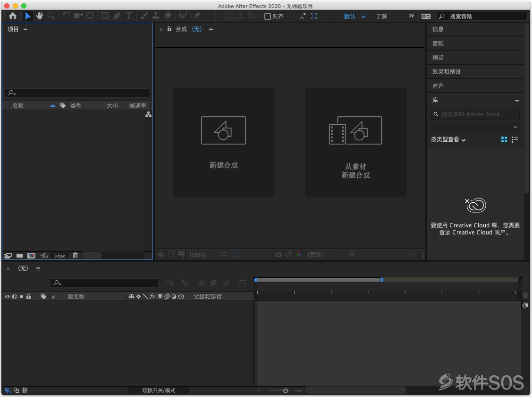This screenshot has height=397, width=532.
Task: Select the Selection arrow tool
Action: (28, 16)
